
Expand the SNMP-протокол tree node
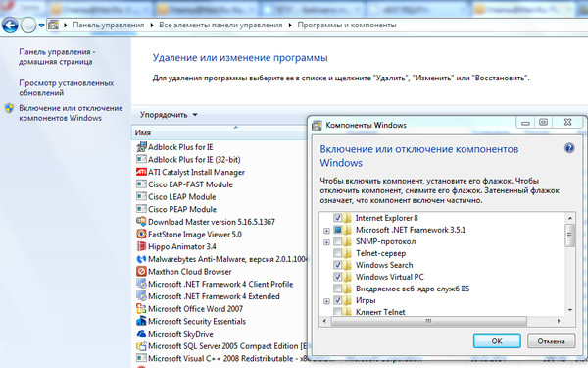(x=326, y=242)
